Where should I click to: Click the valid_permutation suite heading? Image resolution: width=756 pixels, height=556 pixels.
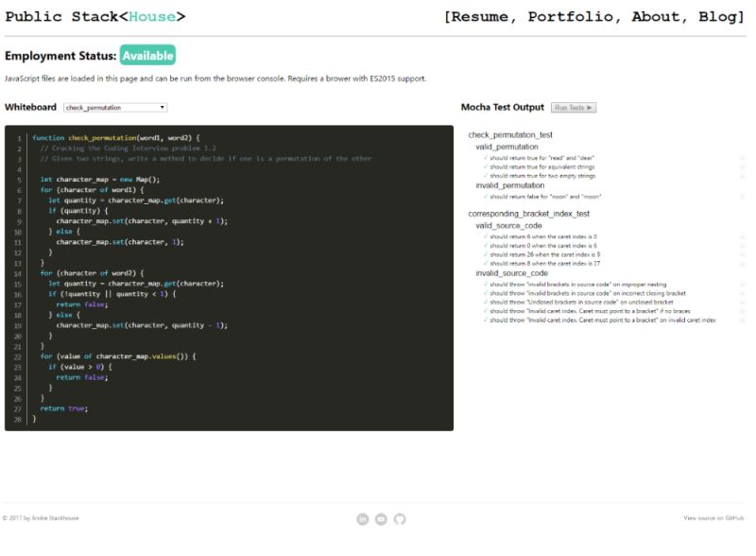[x=507, y=147]
